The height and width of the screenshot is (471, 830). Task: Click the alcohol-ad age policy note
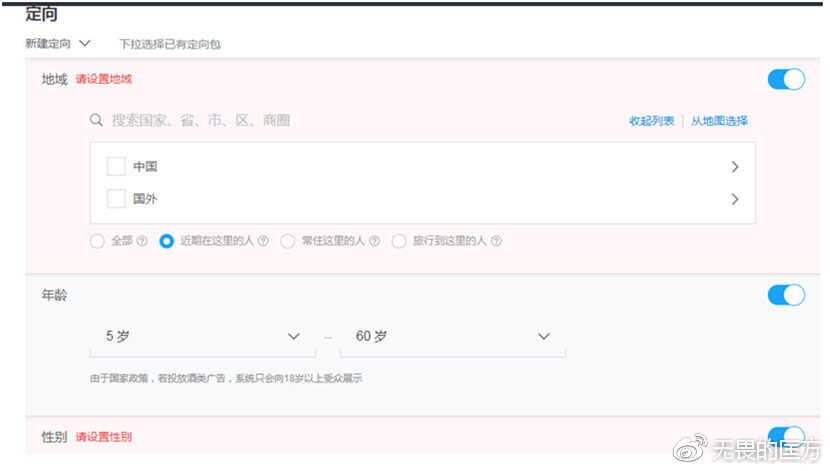226,378
